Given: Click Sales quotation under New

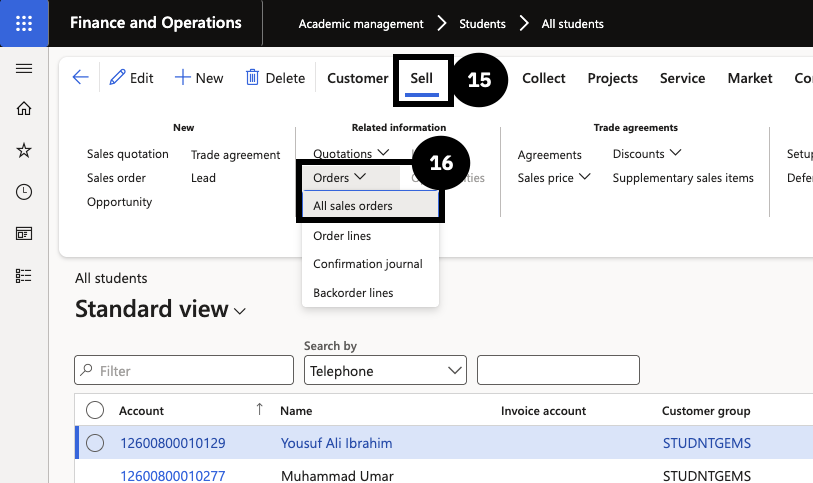Looking at the screenshot, I should pyautogui.click(x=128, y=154).
